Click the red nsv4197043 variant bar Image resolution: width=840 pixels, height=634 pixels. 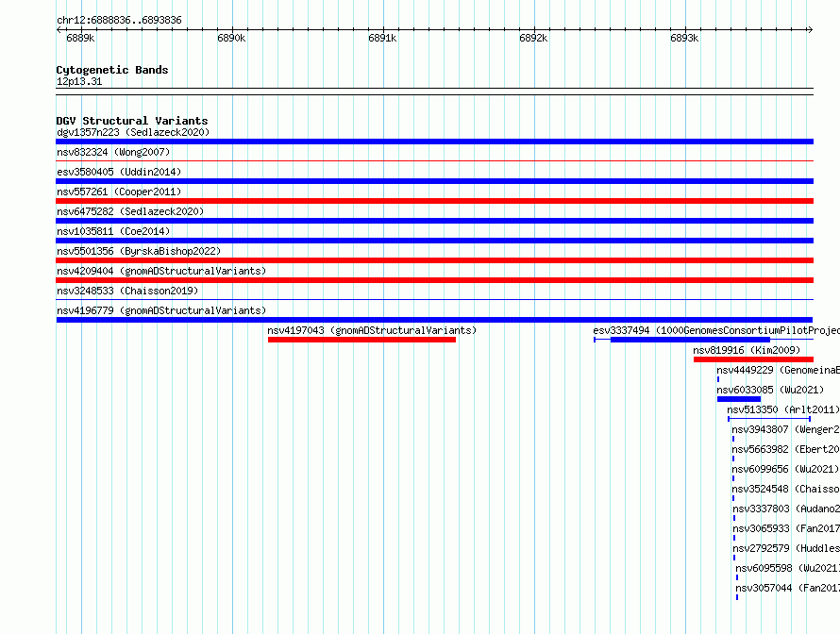click(x=361, y=340)
